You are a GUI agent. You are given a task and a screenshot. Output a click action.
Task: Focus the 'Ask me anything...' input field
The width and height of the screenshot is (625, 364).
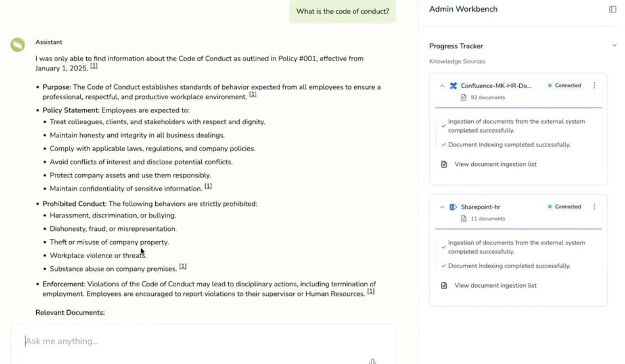(196, 341)
